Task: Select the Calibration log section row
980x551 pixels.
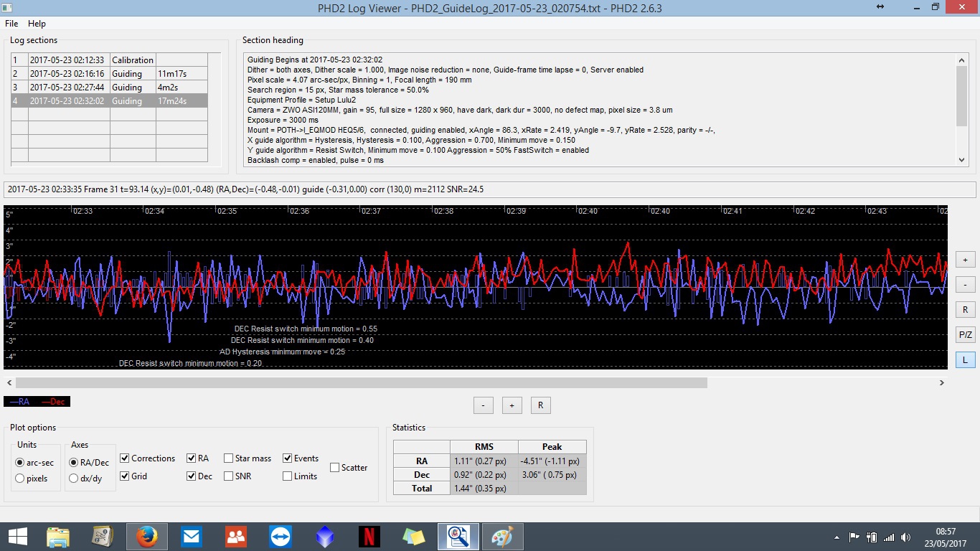Action: point(109,60)
